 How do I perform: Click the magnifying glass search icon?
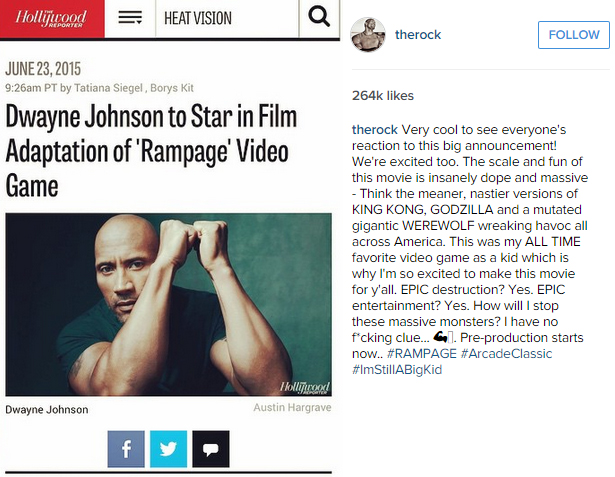[x=319, y=17]
